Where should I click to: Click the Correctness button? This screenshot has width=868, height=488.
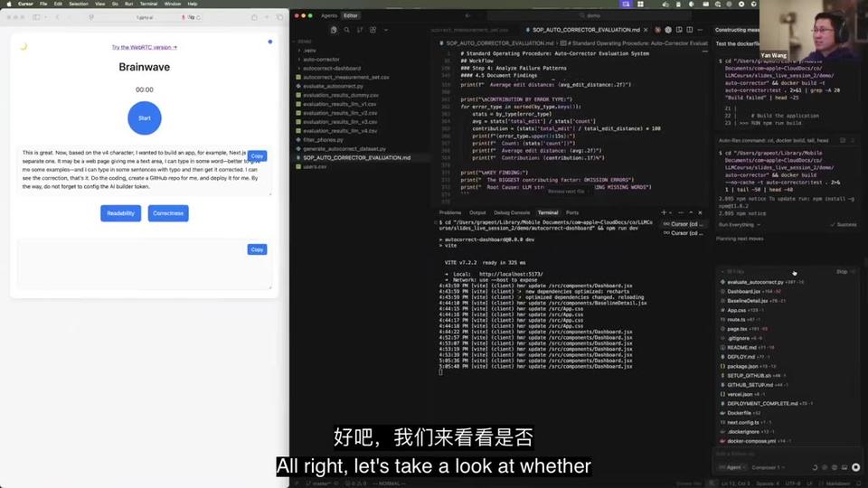[168, 213]
